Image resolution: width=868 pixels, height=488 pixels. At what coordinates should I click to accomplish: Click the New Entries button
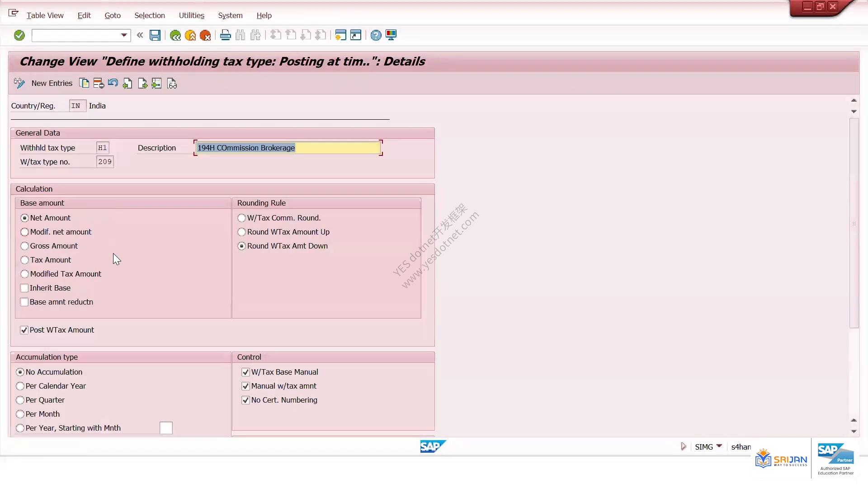click(52, 83)
